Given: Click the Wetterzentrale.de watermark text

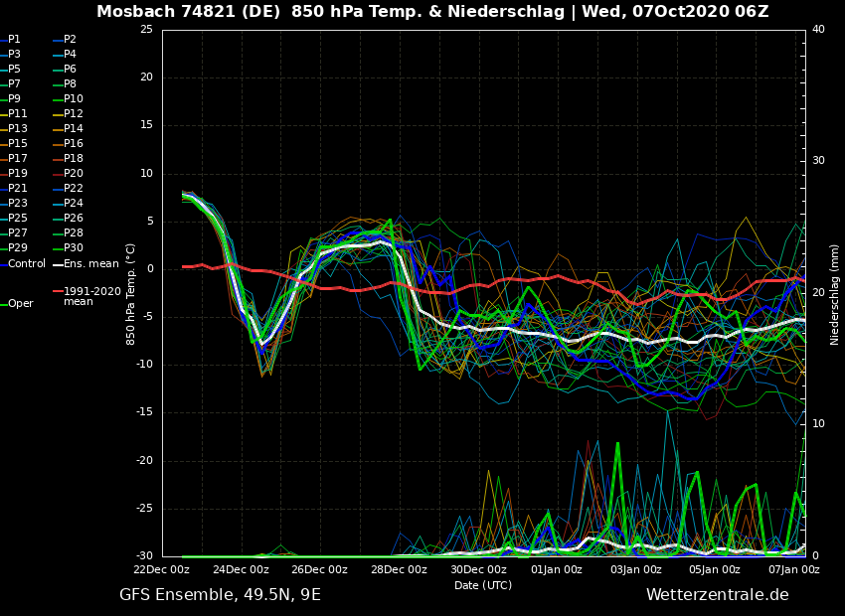Looking at the screenshot, I should [x=717, y=595].
